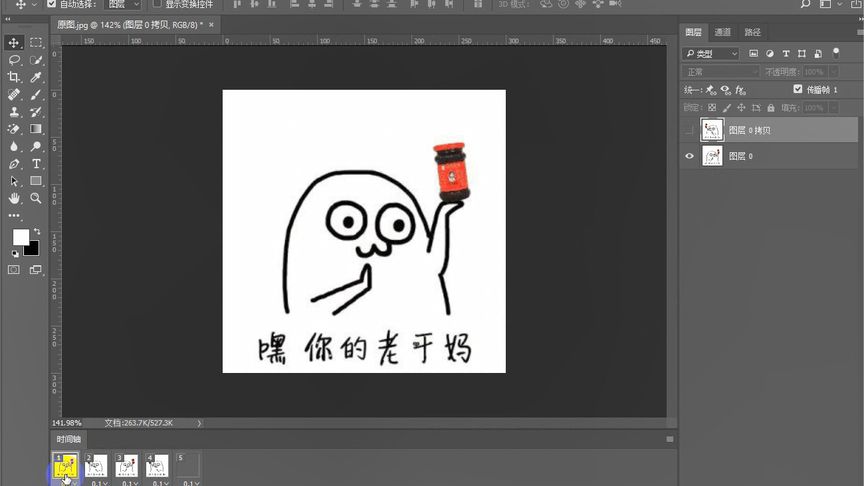This screenshot has height=486, width=864.
Task: Click the unify layer visibility icon
Action: click(726, 89)
